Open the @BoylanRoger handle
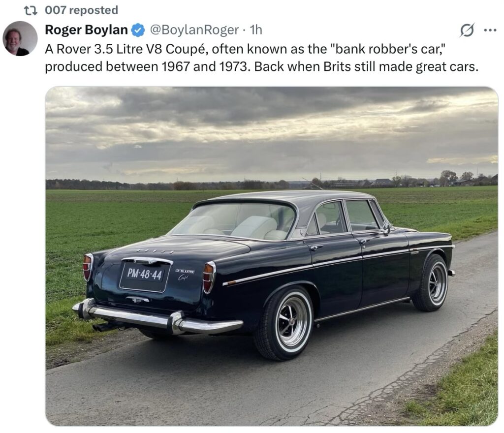This screenshot has height=433, width=504. click(x=193, y=30)
